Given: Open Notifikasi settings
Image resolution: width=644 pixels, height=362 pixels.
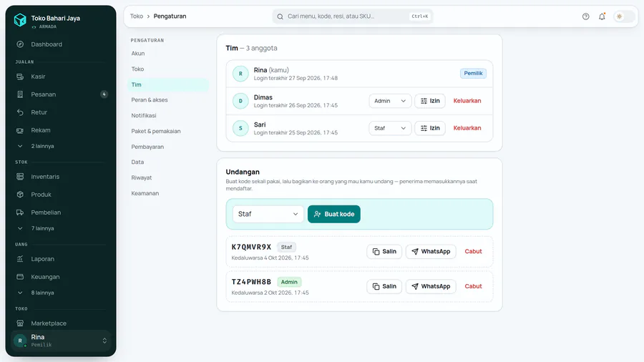Looking at the screenshot, I should click(167, 116).
